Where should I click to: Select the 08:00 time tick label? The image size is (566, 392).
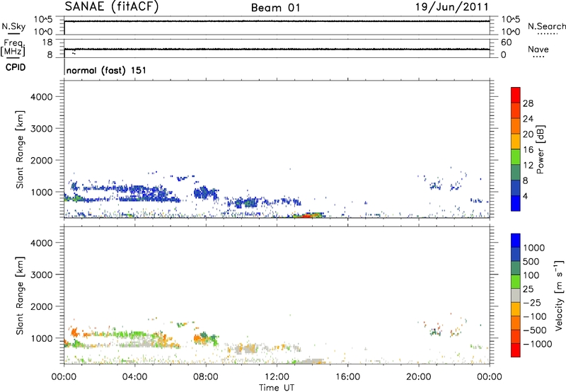coord(206,377)
